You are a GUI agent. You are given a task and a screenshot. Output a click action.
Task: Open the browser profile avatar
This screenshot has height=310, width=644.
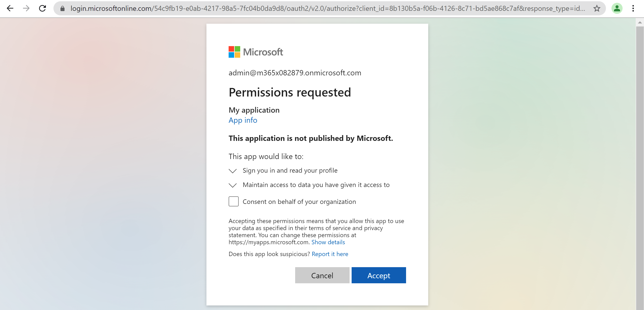coord(617,9)
